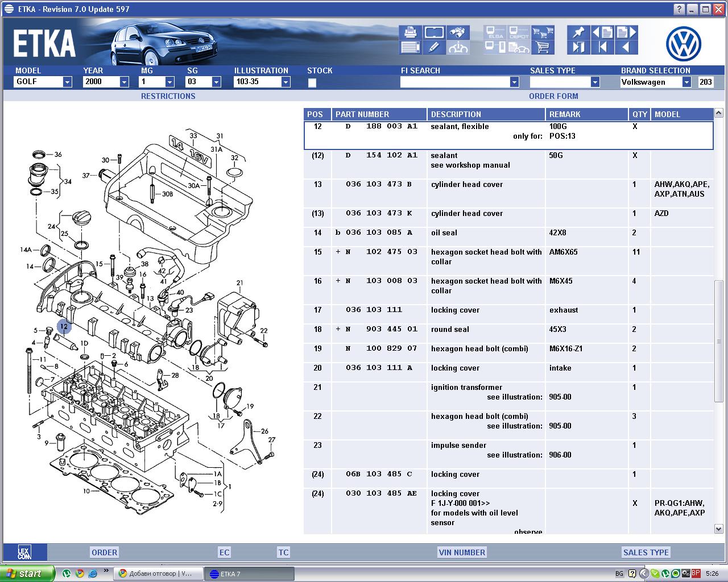Click the ORDER button in bottom bar
This screenshot has width=728, height=582.
pyautogui.click(x=105, y=552)
